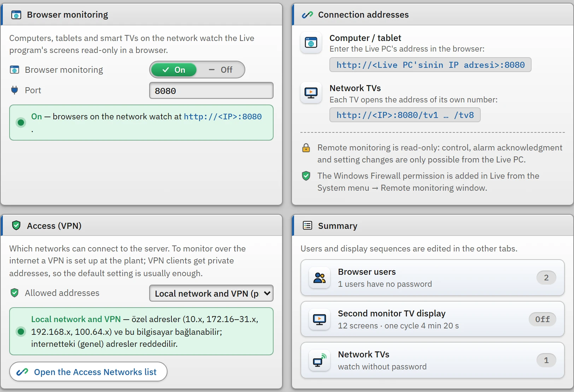This screenshot has width=574, height=392.
Task: Click the Browser users people icon
Action: point(320,278)
